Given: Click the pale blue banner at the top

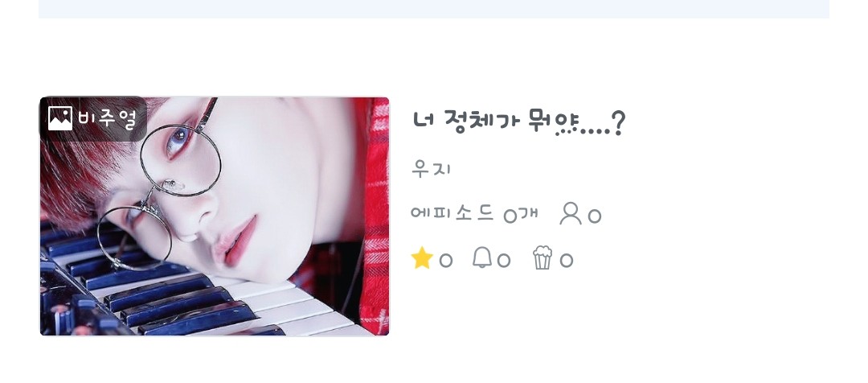Looking at the screenshot, I should click(x=434, y=9).
